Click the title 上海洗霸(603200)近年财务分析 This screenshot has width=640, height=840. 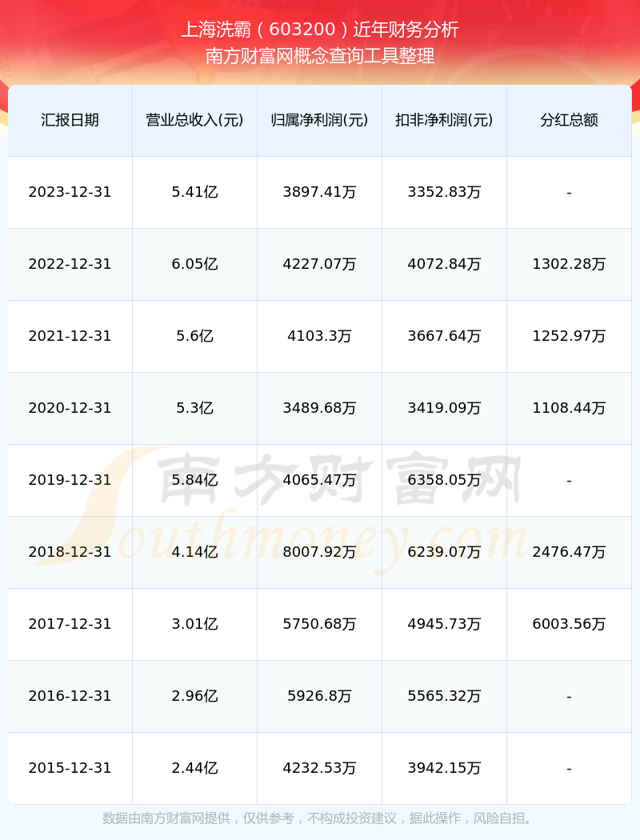click(x=320, y=30)
